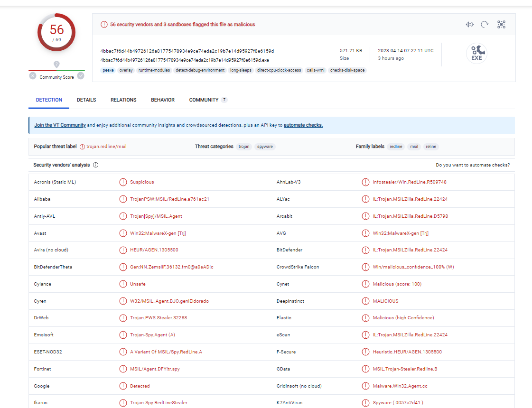This screenshot has width=532, height=408.
Task: Click the redline family label chip
Action: (x=396, y=147)
